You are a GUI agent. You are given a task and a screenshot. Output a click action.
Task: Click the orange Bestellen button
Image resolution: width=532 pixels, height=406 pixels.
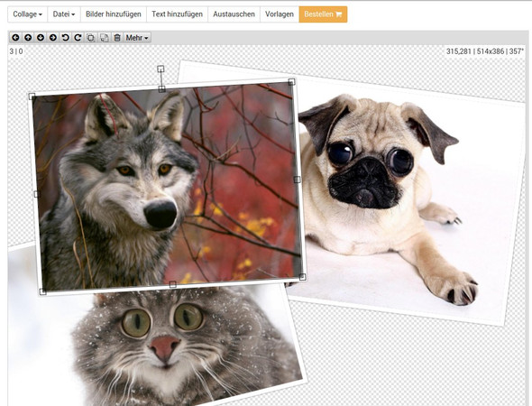tap(323, 14)
